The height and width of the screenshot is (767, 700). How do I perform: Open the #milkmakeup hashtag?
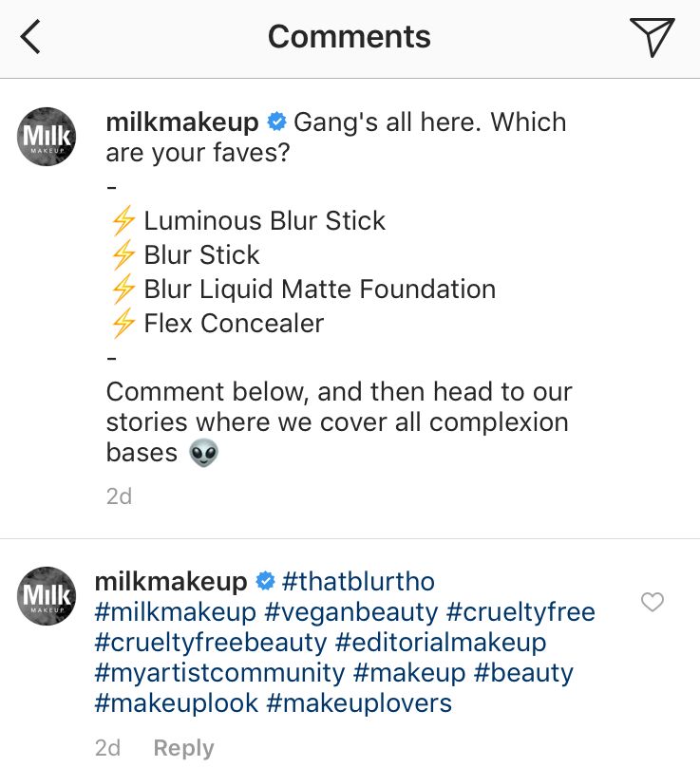pyautogui.click(x=176, y=611)
